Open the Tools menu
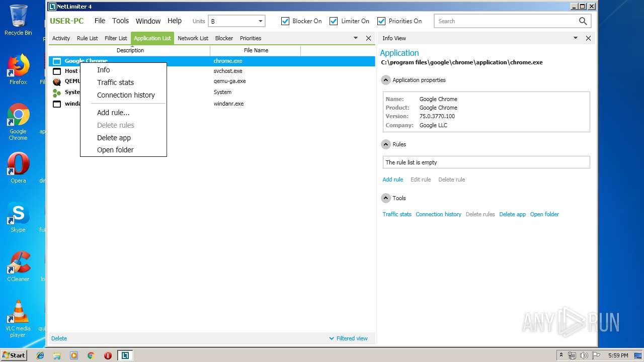Viewport: 644px width, 362px height. click(120, 21)
